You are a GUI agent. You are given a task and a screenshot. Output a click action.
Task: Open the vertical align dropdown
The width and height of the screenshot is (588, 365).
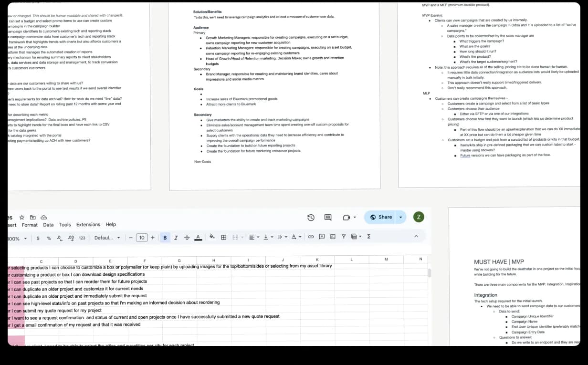[x=268, y=237]
